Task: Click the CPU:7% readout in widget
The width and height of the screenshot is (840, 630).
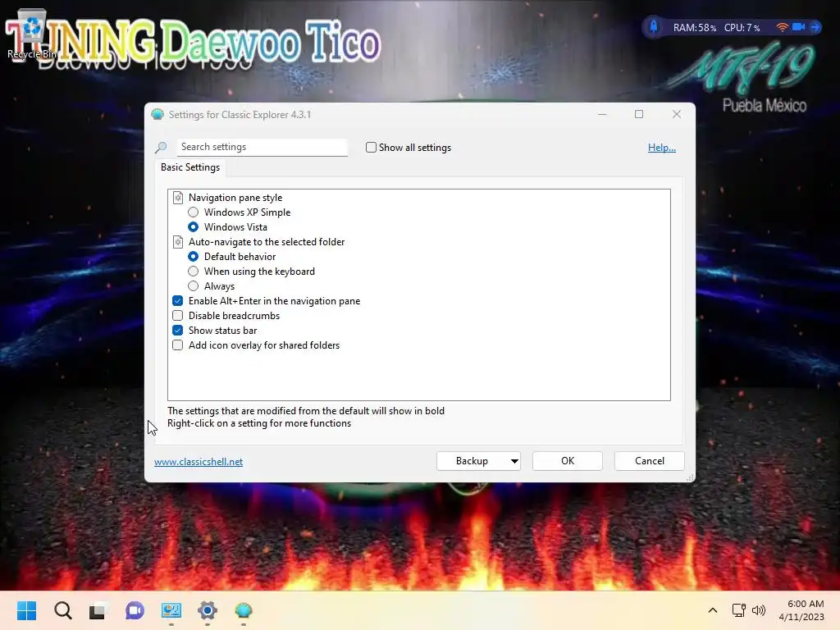Action: pos(742,27)
